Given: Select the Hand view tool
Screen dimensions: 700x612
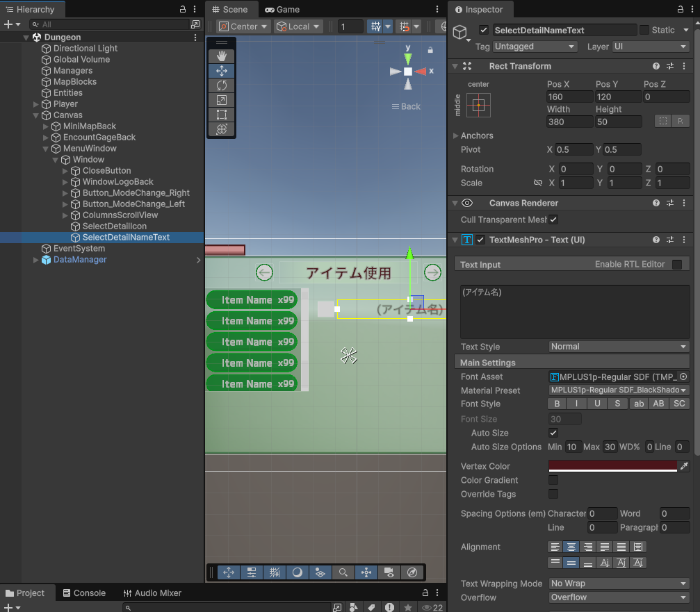Looking at the screenshot, I should pyautogui.click(x=221, y=56).
